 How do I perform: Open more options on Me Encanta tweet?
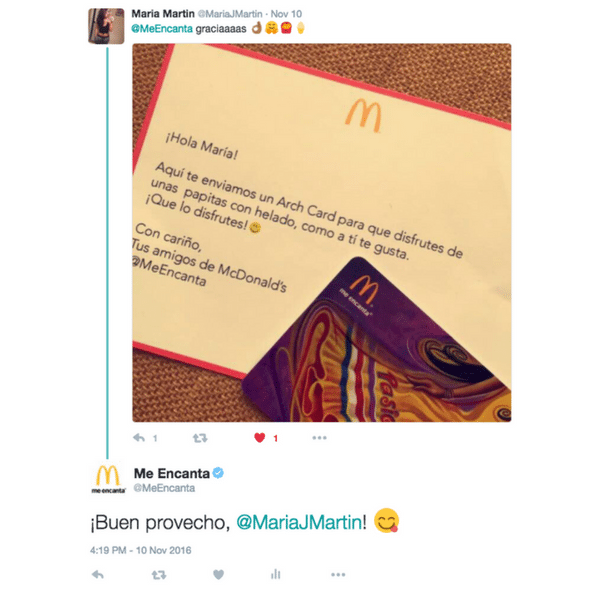[338, 574]
